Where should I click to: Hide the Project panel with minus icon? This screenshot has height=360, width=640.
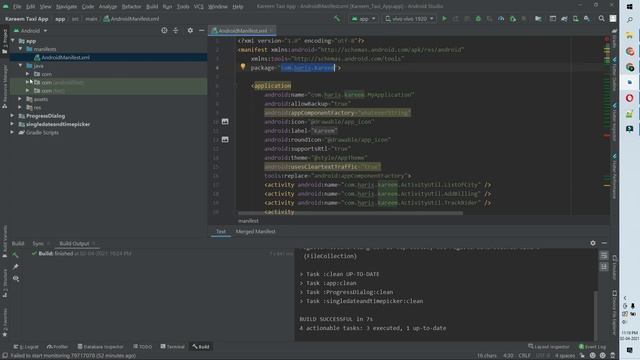tap(201, 31)
